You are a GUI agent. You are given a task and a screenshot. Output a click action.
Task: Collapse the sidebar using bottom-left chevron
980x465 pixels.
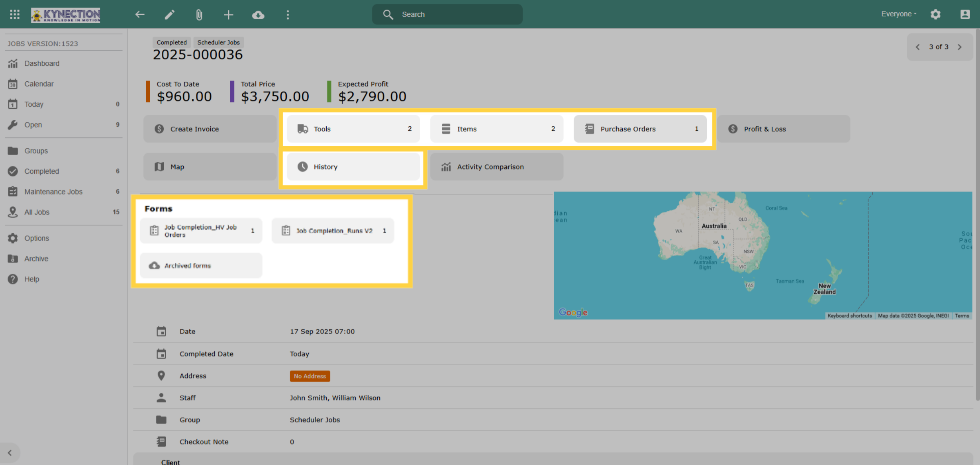click(10, 453)
